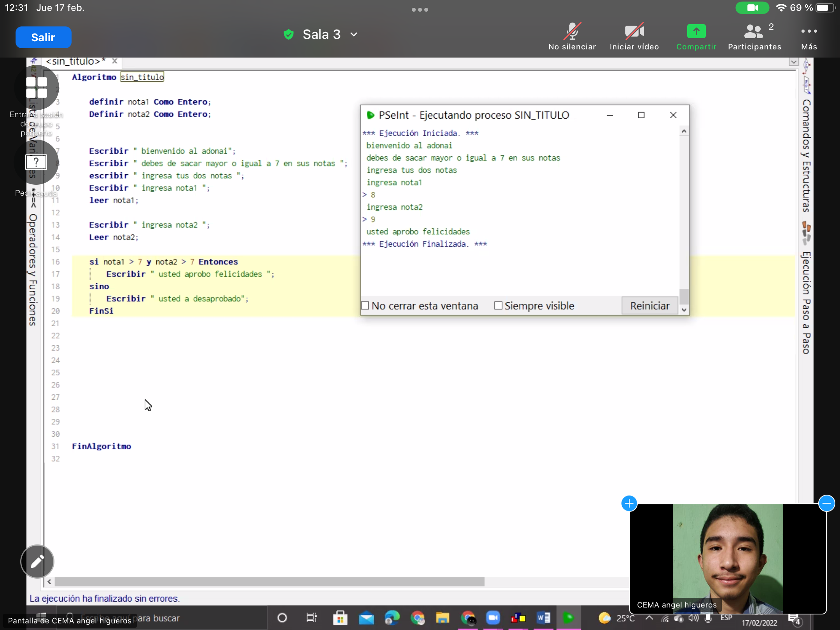Close the <sin_titulo> tab
Screen dimensions: 840x630
114,61
